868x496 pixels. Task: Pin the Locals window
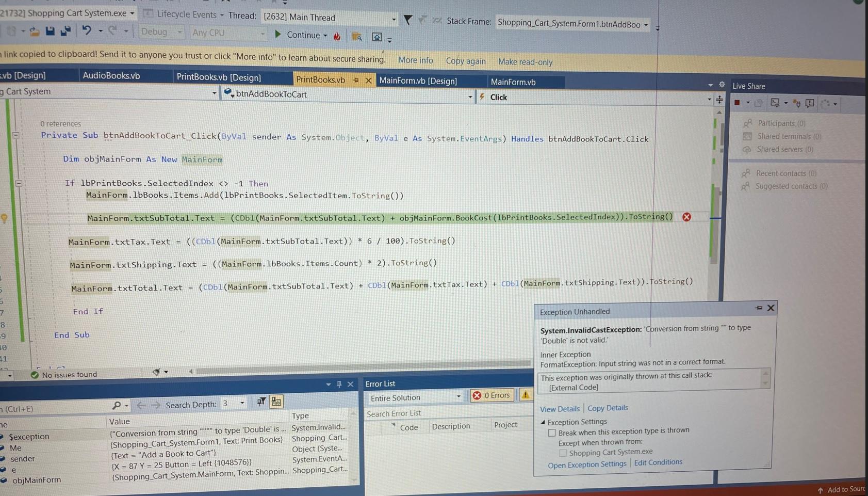[339, 384]
